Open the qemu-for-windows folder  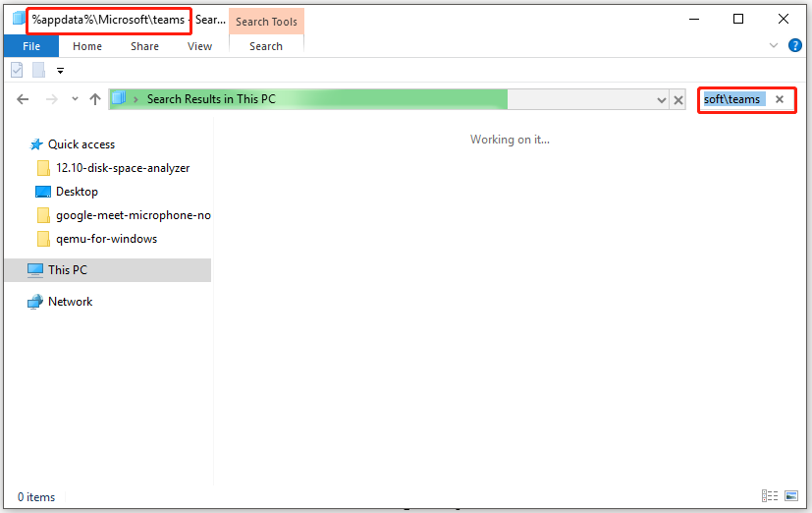click(x=106, y=239)
